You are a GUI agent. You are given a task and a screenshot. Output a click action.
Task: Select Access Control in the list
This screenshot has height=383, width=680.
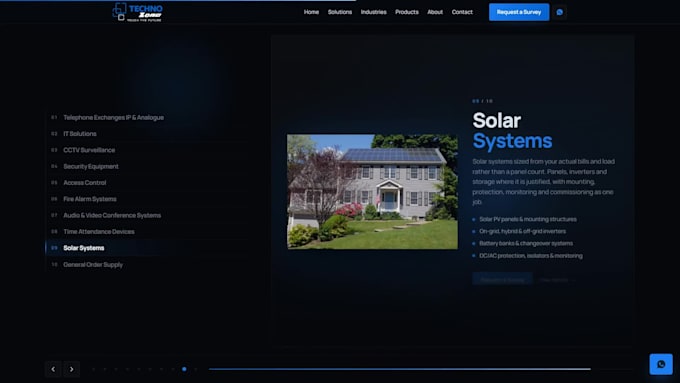[x=147, y=183]
